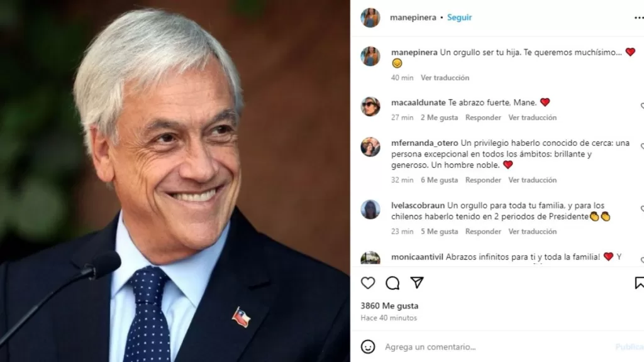Like lvelascobraun's comment with heart
The height and width of the screenshot is (362, 644).
[642, 209]
